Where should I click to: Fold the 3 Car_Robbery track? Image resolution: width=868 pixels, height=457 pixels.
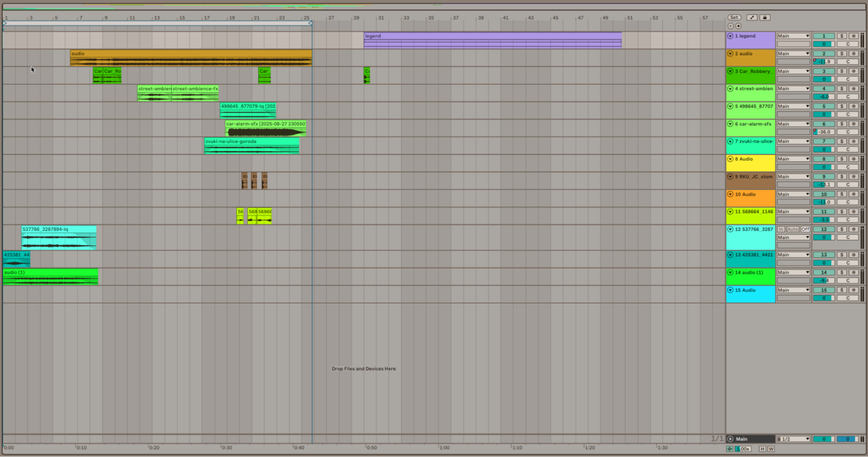click(x=730, y=71)
